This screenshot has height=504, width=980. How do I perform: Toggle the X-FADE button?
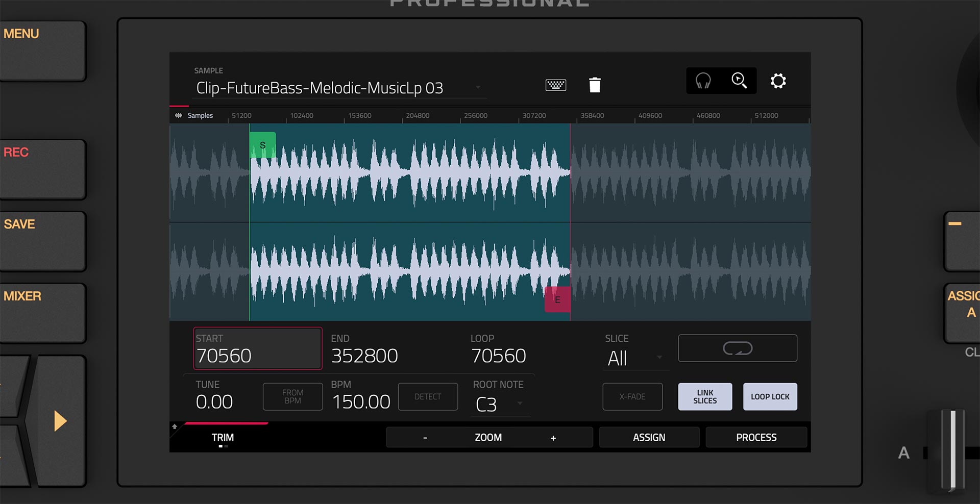pos(632,396)
